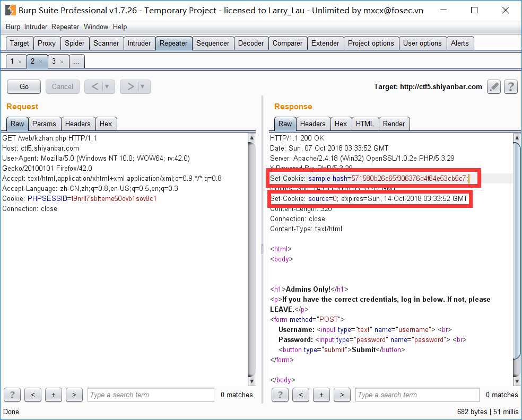Open response search help question mark

(280, 395)
